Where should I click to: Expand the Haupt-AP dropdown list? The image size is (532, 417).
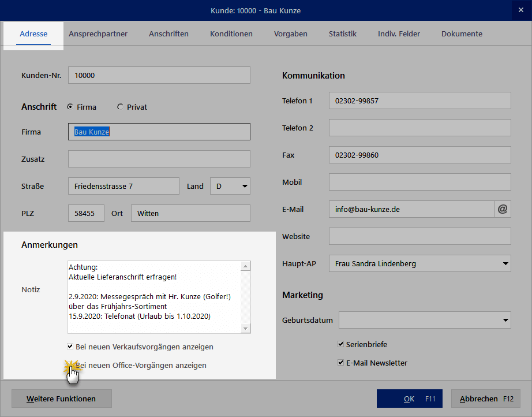(x=505, y=265)
